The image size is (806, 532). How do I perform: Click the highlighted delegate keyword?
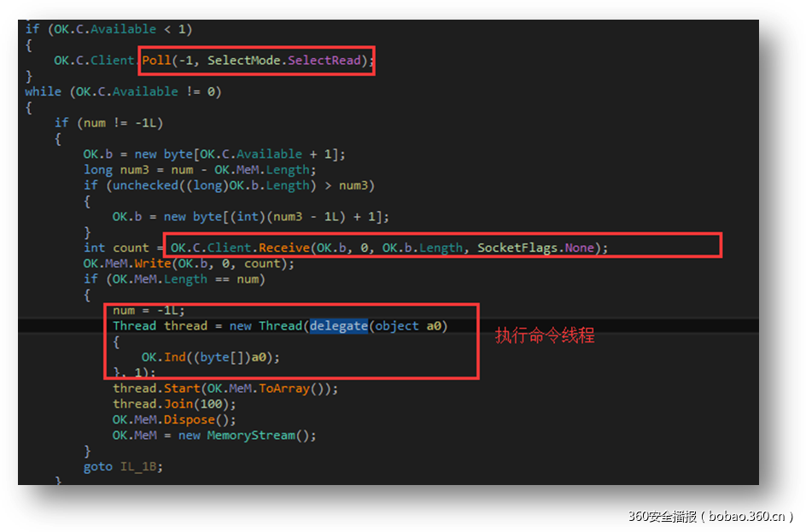click(338, 325)
